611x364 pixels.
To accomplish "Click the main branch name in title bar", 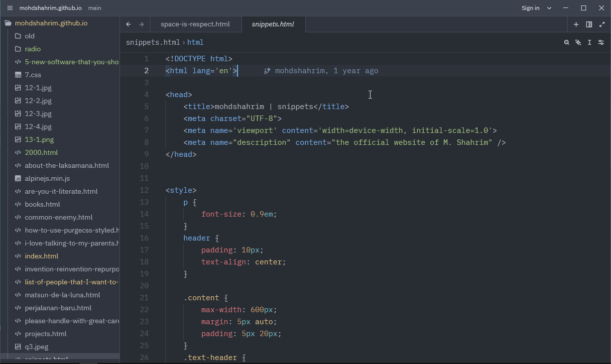I will coord(95,8).
